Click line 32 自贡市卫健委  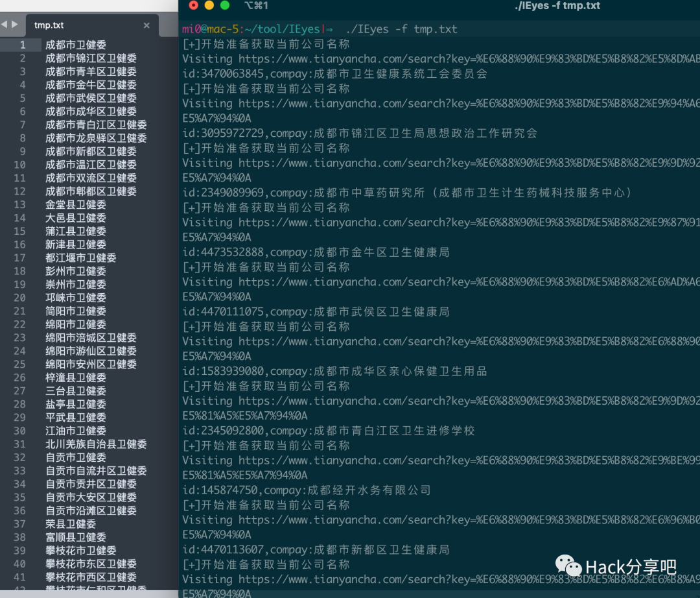[75, 458]
